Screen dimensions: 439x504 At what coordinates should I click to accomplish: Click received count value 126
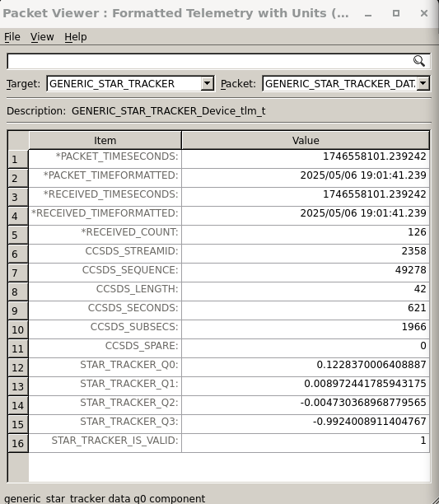[x=417, y=232]
